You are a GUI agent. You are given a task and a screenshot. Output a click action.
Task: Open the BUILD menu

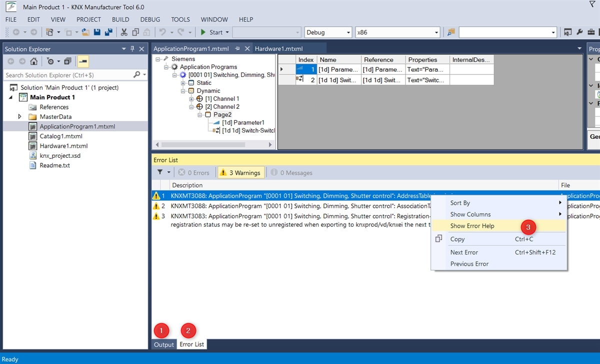(x=120, y=19)
